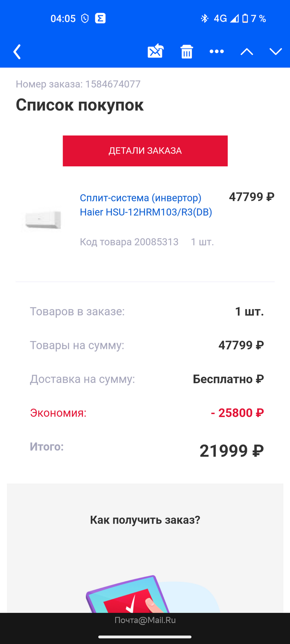
Task: Tap the Bluetooth status bar icon
Action: pos(204,18)
